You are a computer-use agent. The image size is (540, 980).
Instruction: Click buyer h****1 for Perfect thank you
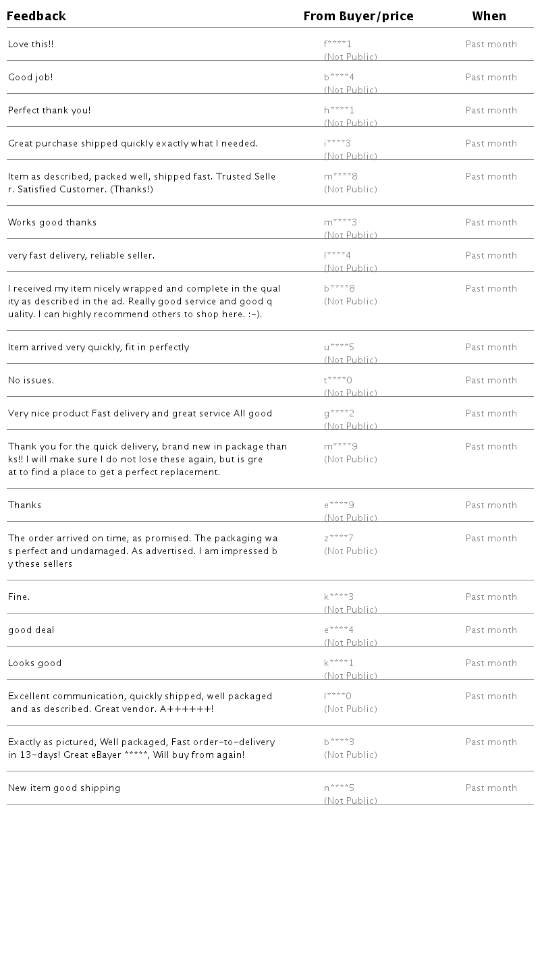[x=339, y=111]
